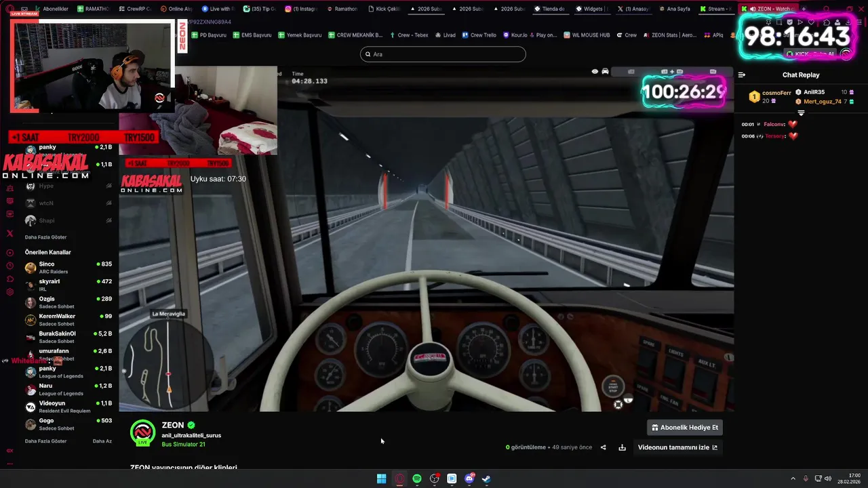
Task: Open Naru recommended channel
Action: point(68,389)
